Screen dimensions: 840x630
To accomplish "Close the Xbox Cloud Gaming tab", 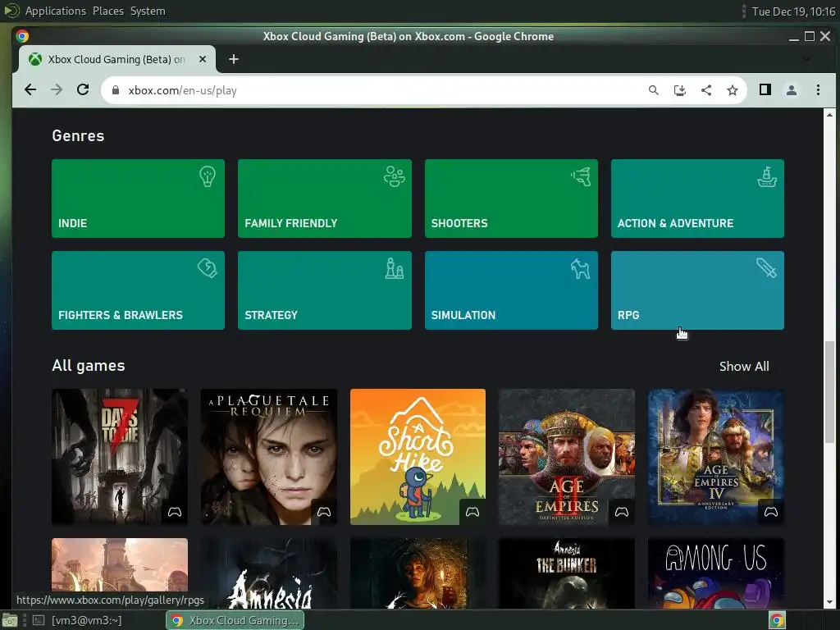I will (203, 59).
